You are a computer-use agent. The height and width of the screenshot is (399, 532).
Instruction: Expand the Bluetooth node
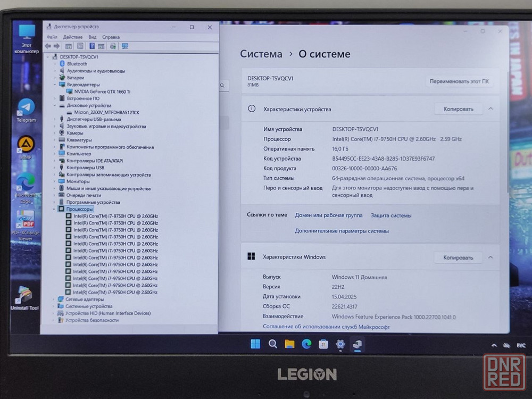click(x=55, y=64)
